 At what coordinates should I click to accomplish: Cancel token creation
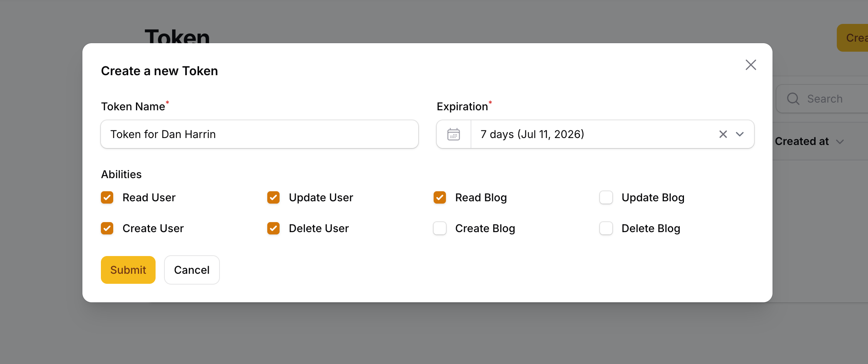pos(192,270)
